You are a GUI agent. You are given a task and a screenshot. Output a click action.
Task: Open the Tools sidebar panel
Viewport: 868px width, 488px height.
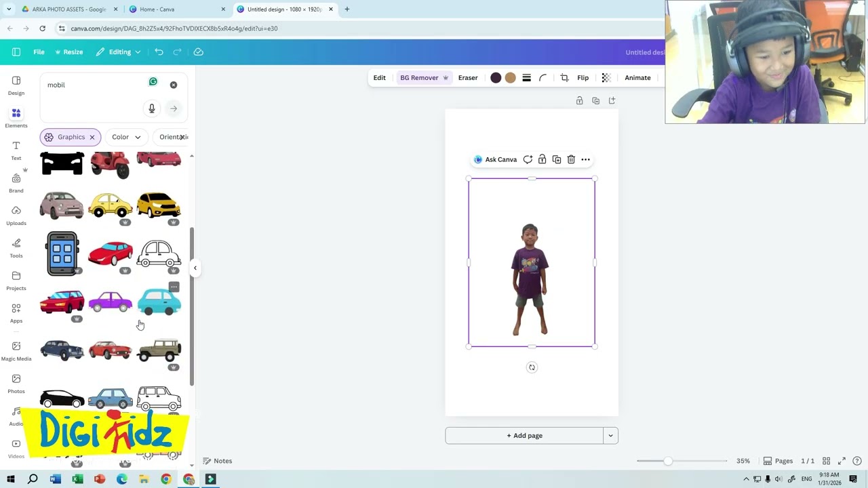(16, 248)
